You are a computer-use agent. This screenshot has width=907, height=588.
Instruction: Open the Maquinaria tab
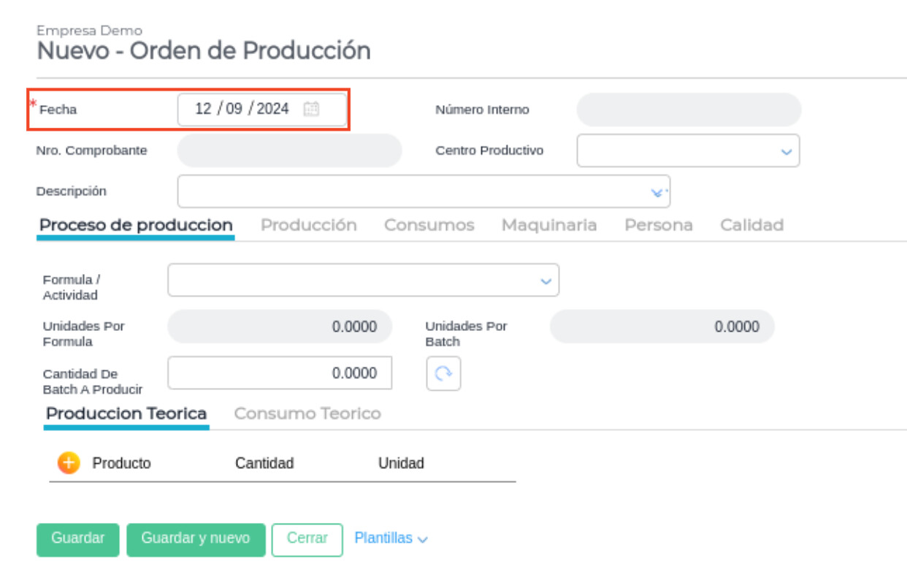coord(548,225)
